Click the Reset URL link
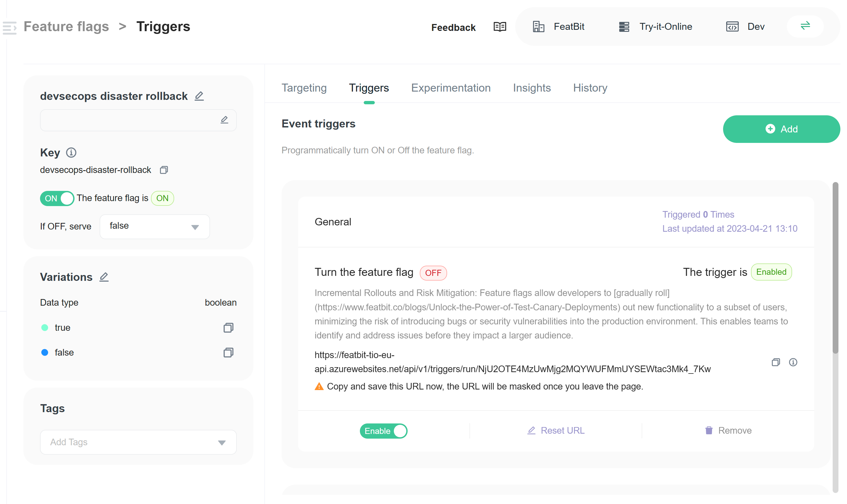847x504 pixels. click(x=556, y=430)
